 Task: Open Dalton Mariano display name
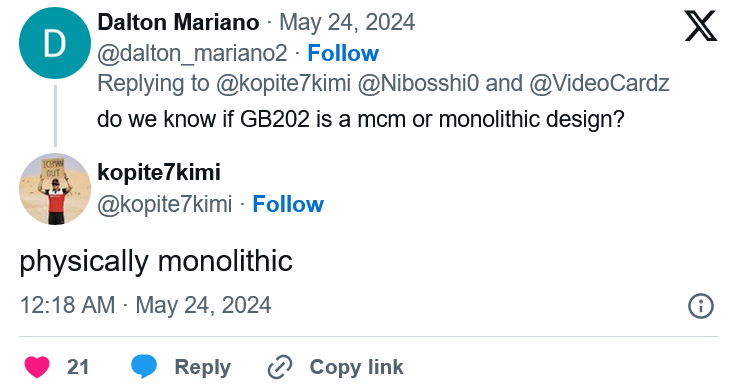pyautogui.click(x=178, y=22)
